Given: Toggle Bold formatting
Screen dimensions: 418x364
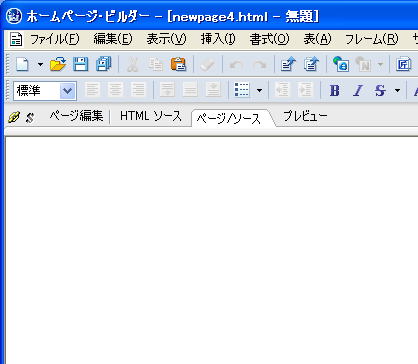Looking at the screenshot, I should (x=334, y=90).
